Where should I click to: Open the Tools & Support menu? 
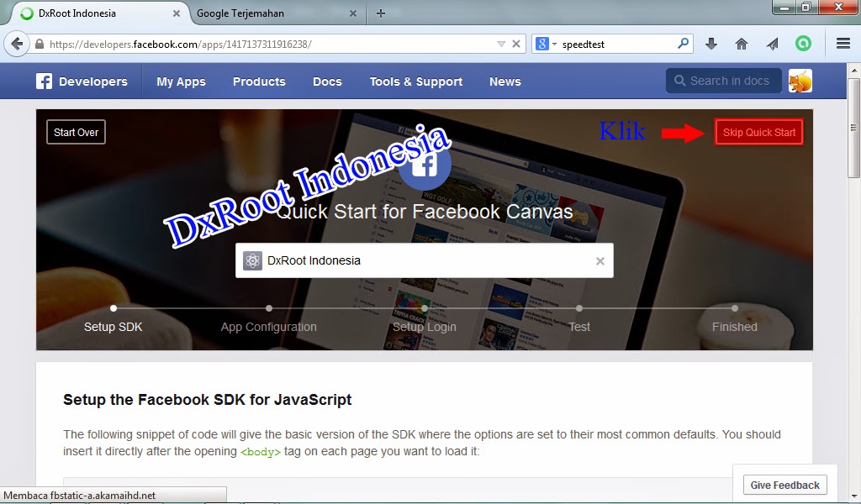(x=416, y=81)
